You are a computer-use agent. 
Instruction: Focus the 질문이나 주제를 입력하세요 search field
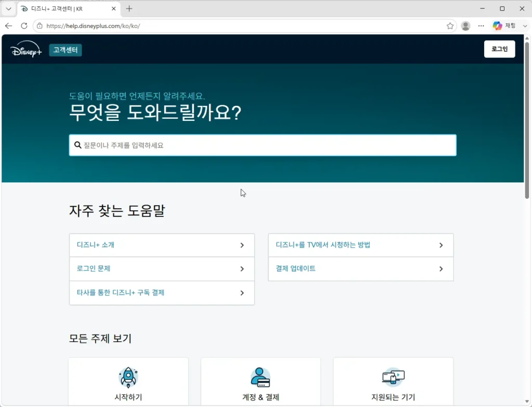(x=262, y=145)
